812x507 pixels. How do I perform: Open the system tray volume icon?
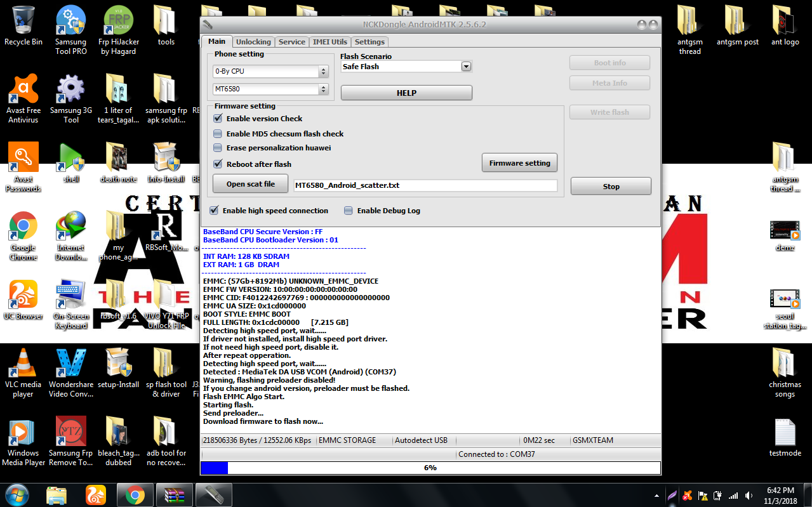tap(750, 496)
